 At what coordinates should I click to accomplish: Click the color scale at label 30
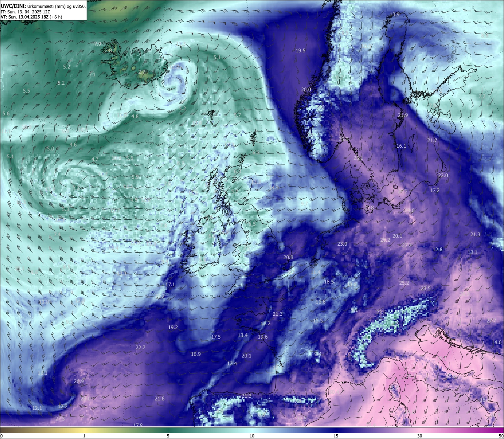[420, 436]
